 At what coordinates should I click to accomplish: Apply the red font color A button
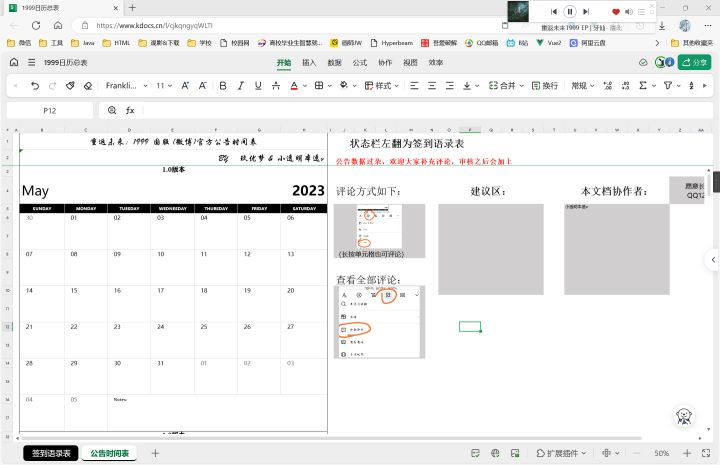click(294, 85)
